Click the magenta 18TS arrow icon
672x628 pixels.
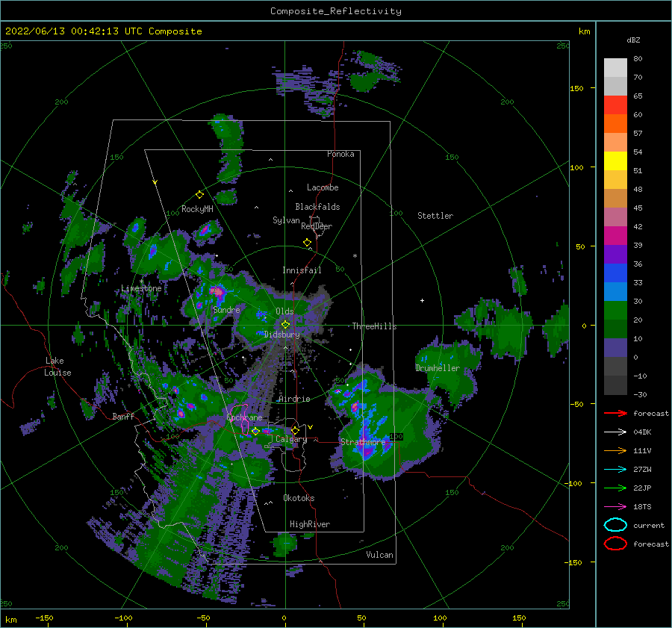coord(615,507)
